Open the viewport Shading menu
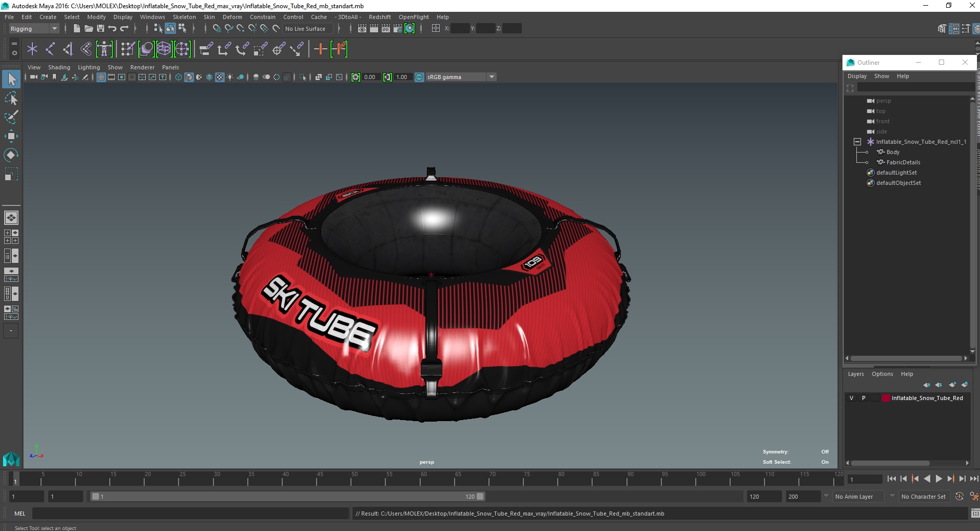The height and width of the screenshot is (531, 980). click(59, 67)
